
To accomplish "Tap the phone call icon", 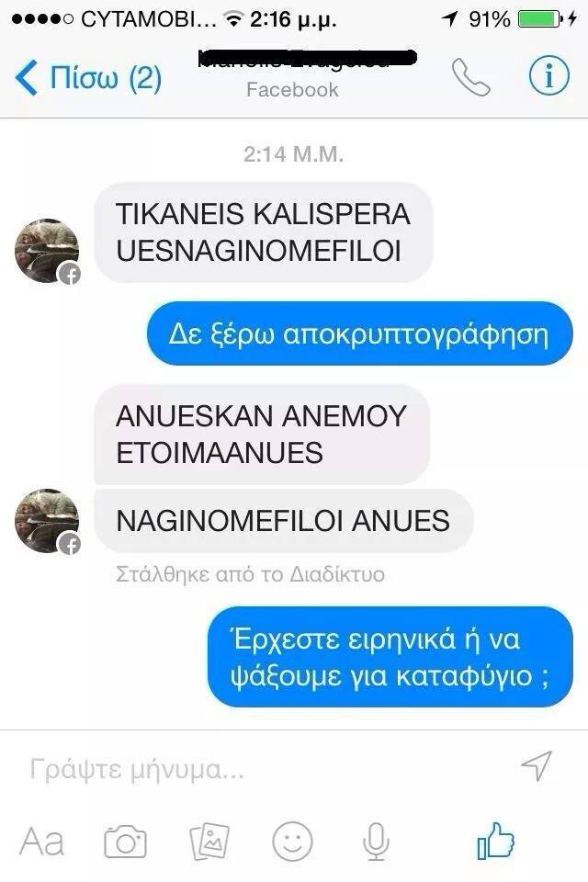I will (x=470, y=77).
